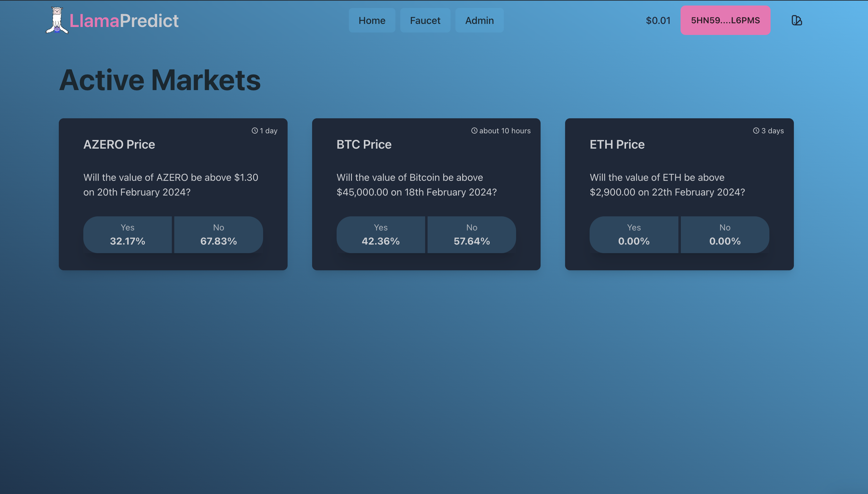Open the ETH Price market card title
Screen dimensions: 868x494
pos(617,145)
